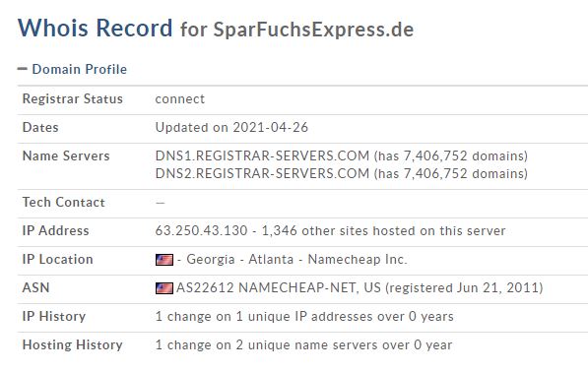Click the SparFuchsExpress.de domain title
Viewport: 588px width, 372px height.
tap(313, 30)
